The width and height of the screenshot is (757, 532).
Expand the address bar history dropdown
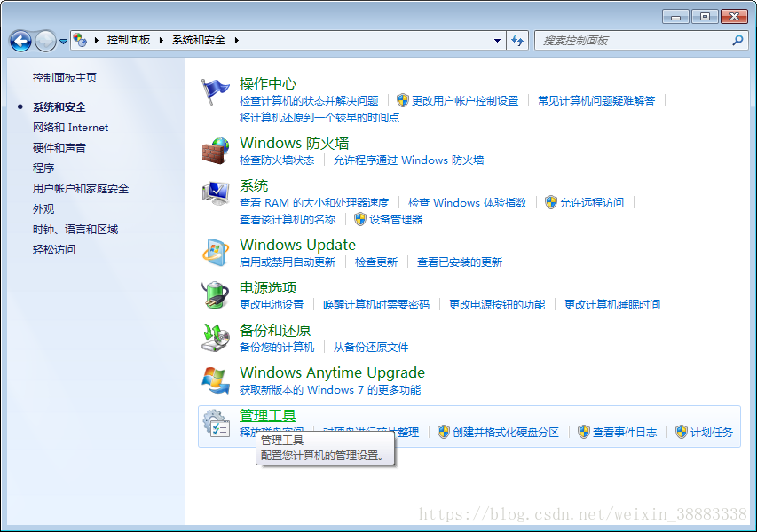tap(497, 41)
